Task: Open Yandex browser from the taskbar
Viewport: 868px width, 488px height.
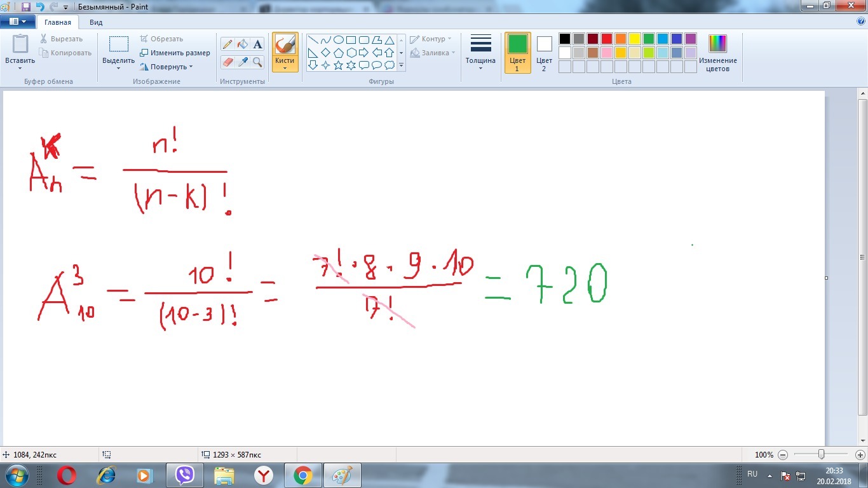Action: point(264,475)
